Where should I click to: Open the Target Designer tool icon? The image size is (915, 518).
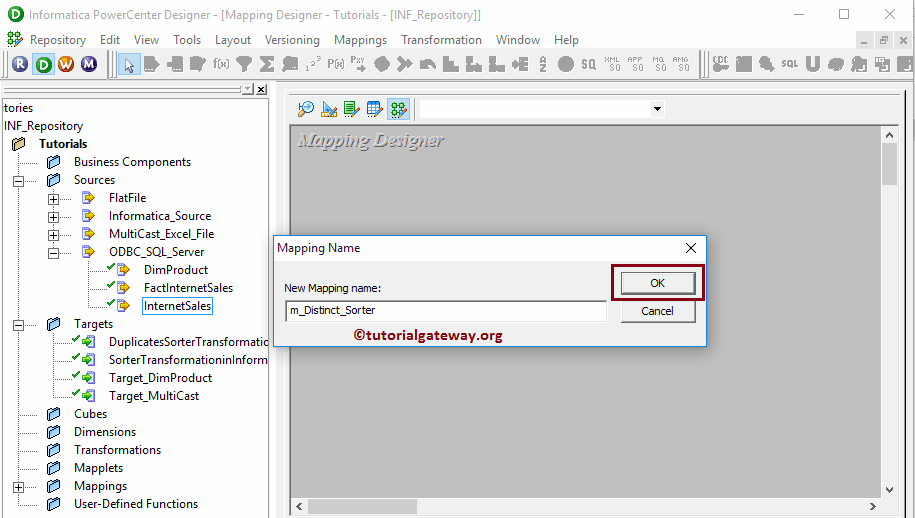click(329, 109)
